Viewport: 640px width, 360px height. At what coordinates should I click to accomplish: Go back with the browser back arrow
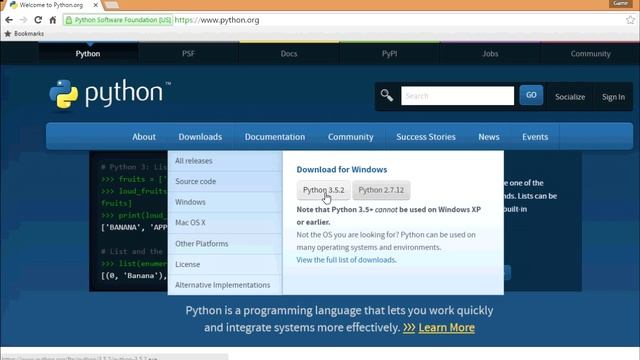pos(9,20)
